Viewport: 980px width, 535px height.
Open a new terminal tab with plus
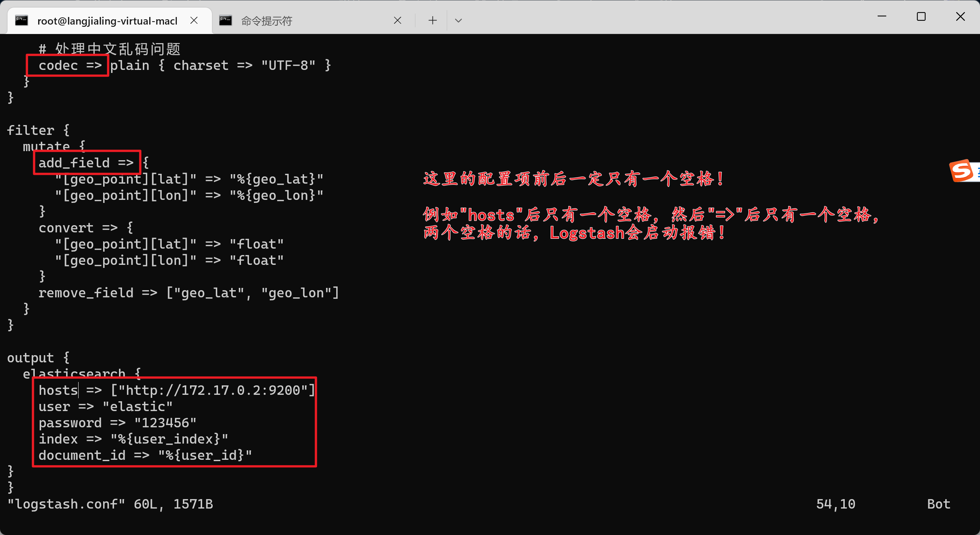click(433, 20)
